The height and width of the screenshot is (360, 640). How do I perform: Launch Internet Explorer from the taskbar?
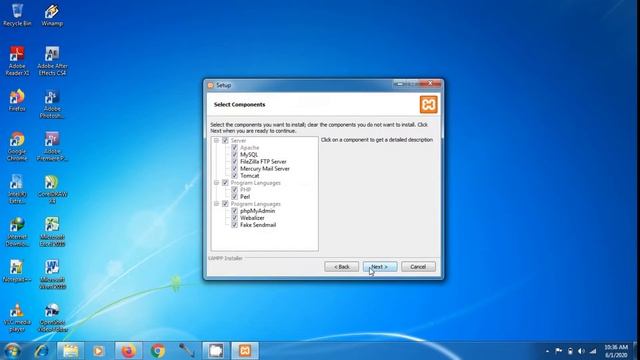42,351
